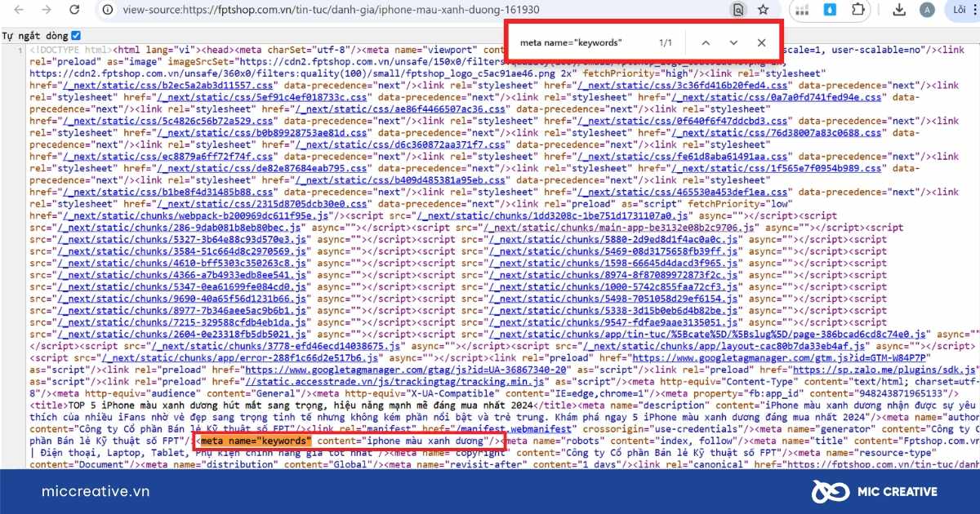Jump to previous find result
The height and width of the screenshot is (514, 980).
point(706,42)
